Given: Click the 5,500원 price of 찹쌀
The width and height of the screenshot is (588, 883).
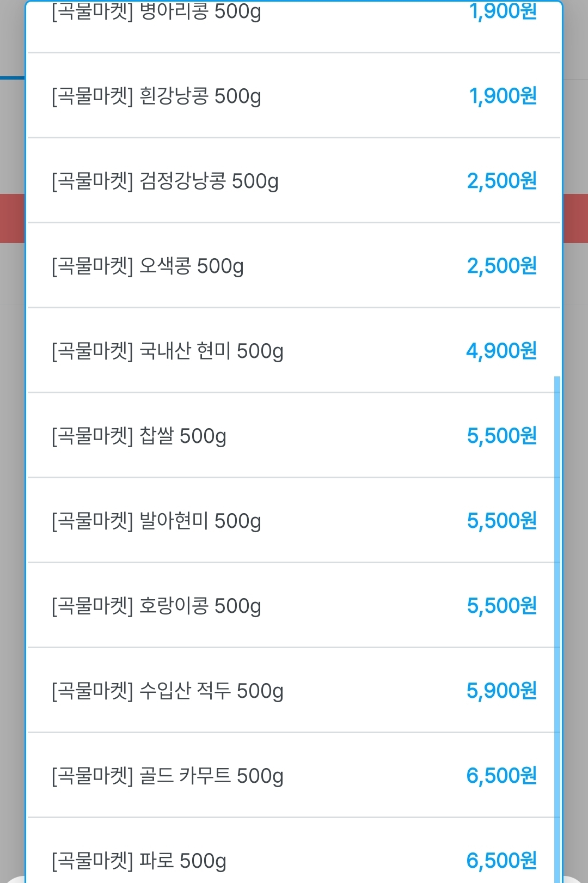Looking at the screenshot, I should (502, 436).
